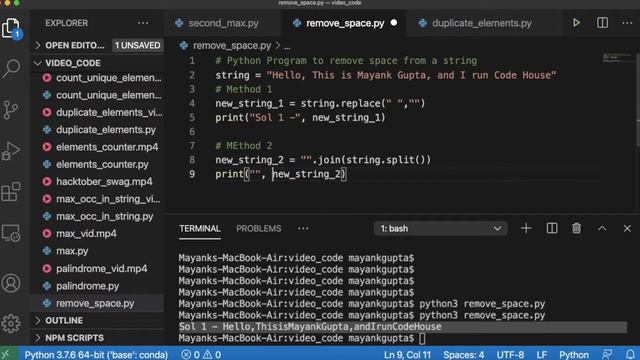The height and width of the screenshot is (360, 640).
Task: Maximize the terminal panel size
Action: point(602,229)
